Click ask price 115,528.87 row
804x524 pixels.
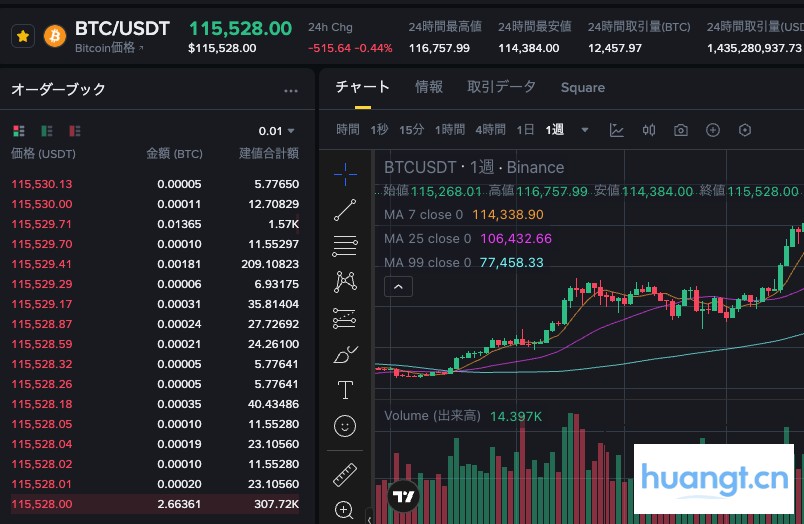click(x=155, y=324)
